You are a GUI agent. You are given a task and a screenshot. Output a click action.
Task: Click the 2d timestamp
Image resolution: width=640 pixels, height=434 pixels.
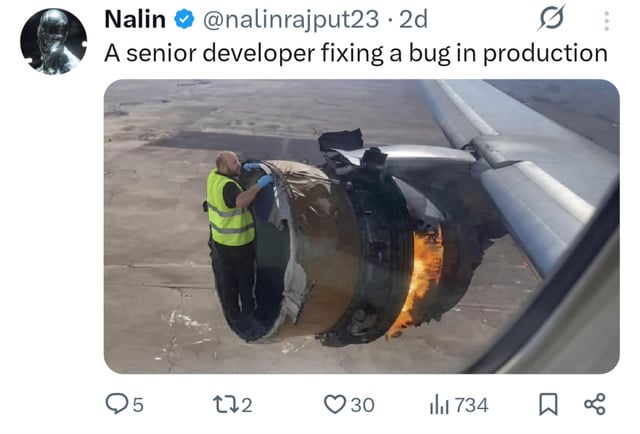pos(413,19)
